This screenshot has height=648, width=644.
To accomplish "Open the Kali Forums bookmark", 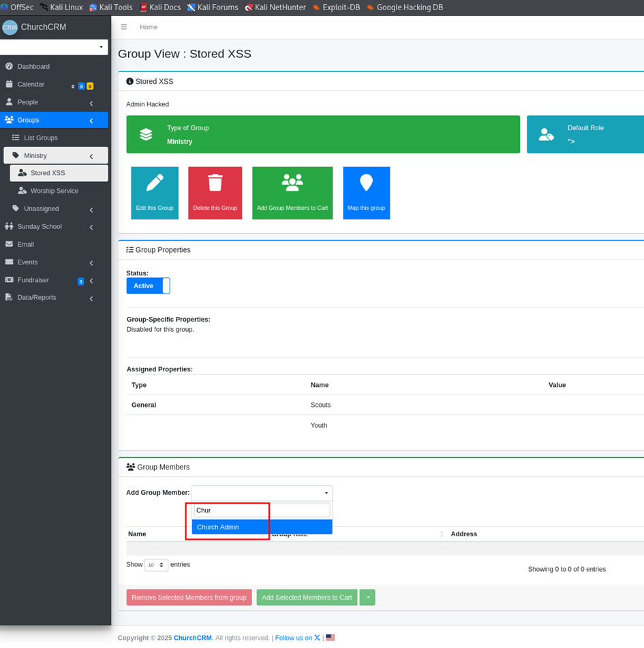I will coord(213,7).
